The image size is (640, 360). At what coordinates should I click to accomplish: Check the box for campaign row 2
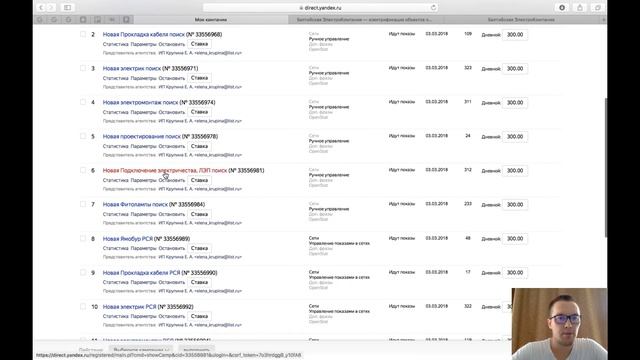pos(83,34)
